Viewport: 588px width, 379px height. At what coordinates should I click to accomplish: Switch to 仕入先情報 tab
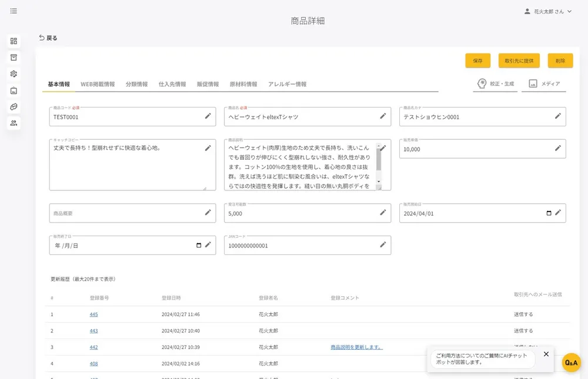(x=172, y=84)
